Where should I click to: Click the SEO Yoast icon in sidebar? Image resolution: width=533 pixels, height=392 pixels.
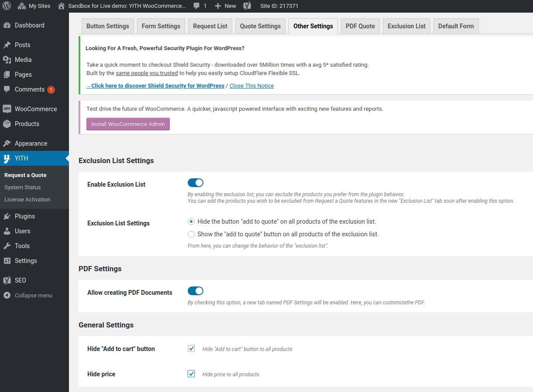pos(7,280)
